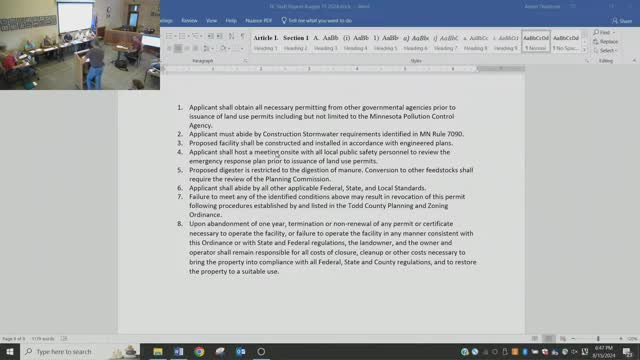Screen dimensions: 640x360
Task: Open Outlook from taskbar
Action: [240, 351]
